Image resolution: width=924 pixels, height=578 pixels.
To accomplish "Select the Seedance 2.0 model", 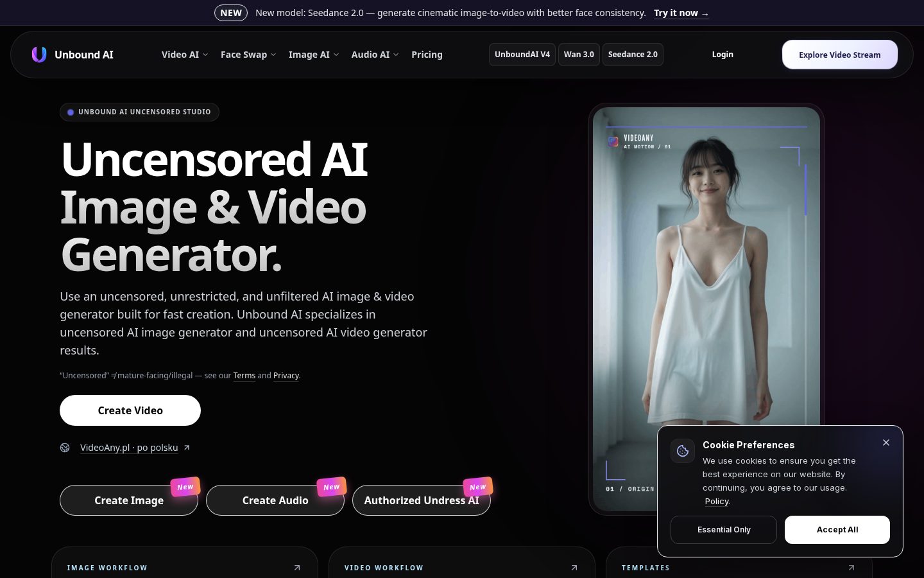I will tap(633, 55).
